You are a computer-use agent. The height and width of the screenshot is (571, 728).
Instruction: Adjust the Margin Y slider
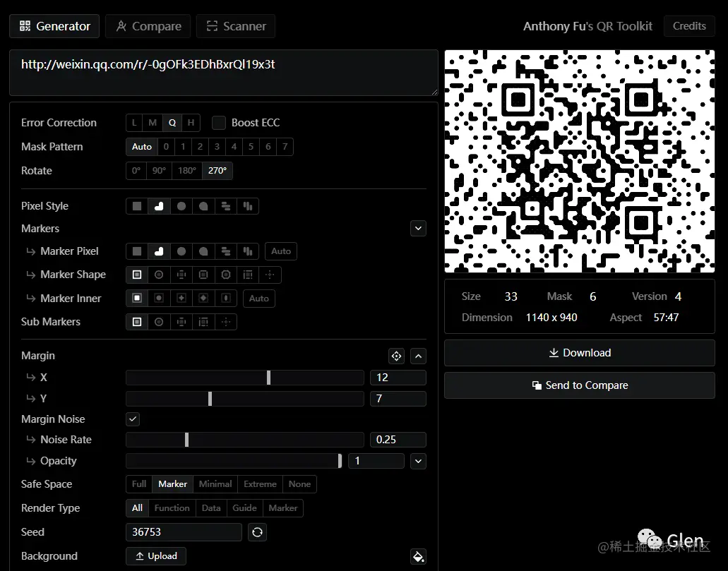click(245, 399)
